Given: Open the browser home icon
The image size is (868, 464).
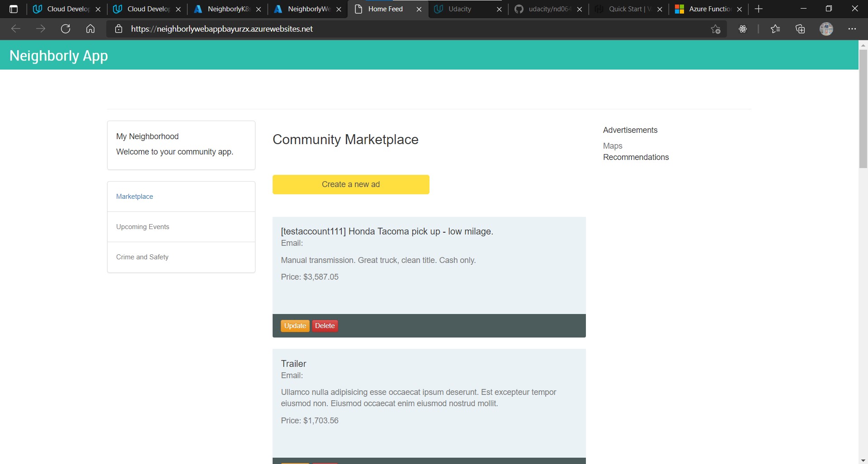Looking at the screenshot, I should tap(90, 29).
